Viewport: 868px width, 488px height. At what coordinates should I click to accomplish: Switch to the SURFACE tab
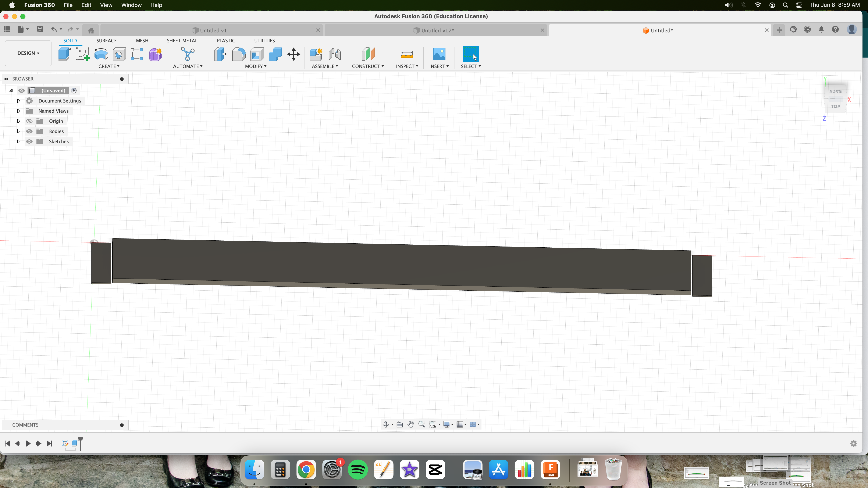click(x=106, y=41)
